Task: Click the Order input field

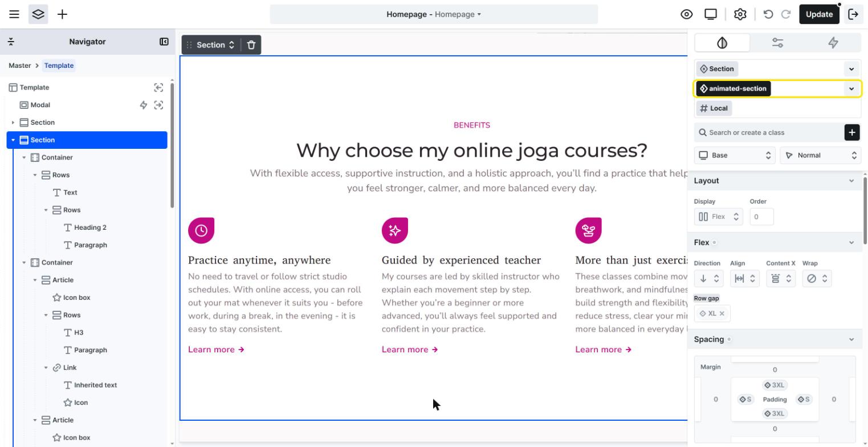Action: coord(762,217)
